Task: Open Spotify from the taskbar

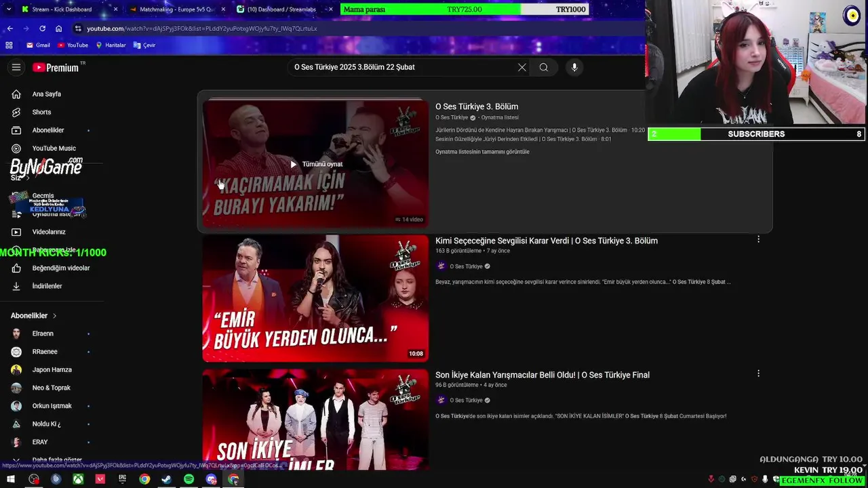Action: (x=189, y=479)
